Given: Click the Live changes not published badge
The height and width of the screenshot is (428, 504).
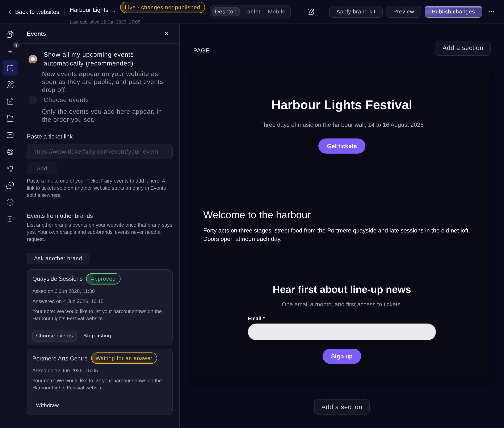Looking at the screenshot, I should pos(162,7).
